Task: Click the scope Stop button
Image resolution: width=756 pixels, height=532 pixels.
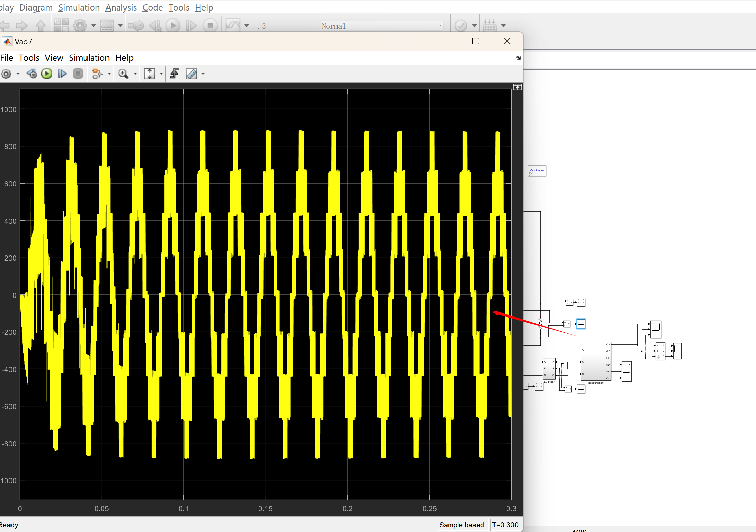Action: coord(78,74)
